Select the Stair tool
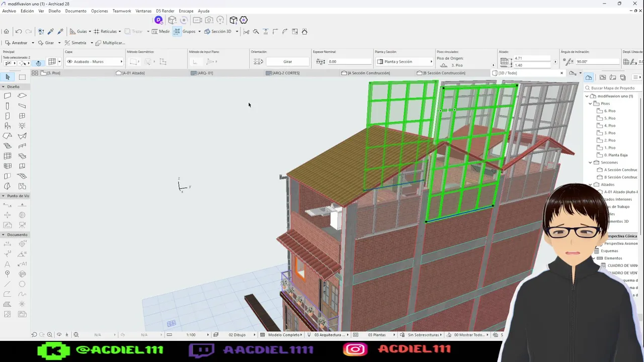644x362 pixels. coord(8,146)
